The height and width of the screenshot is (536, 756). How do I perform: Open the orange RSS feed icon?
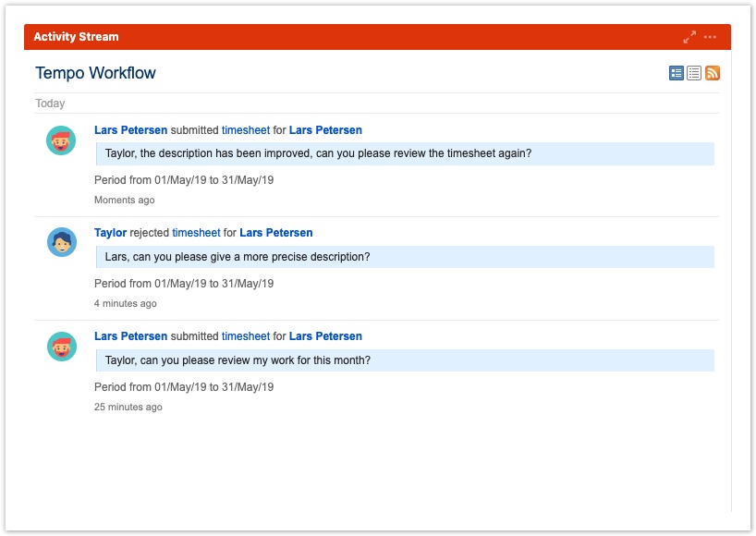pyautogui.click(x=713, y=73)
